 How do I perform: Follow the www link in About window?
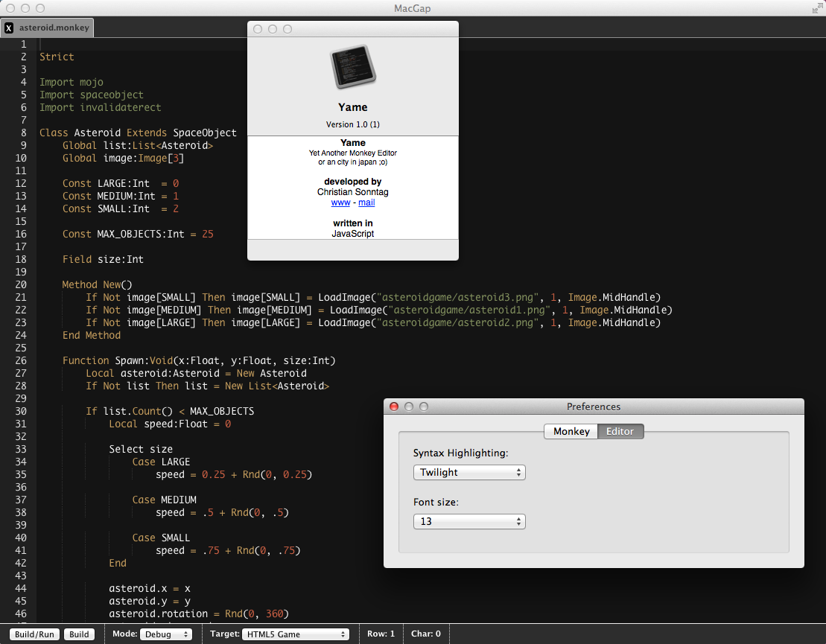click(340, 203)
